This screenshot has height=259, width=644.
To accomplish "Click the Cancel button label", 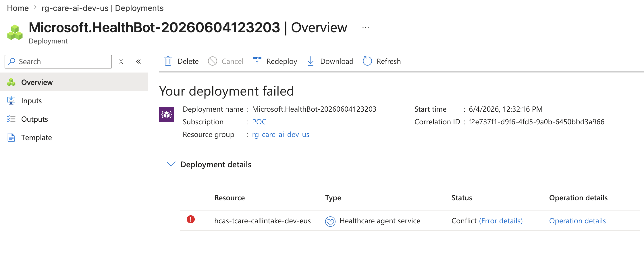I will (232, 61).
